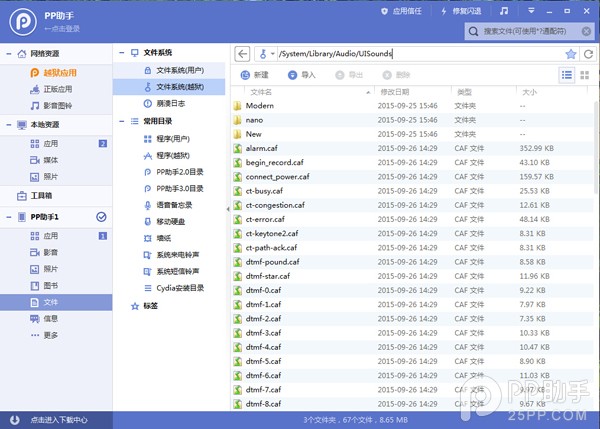Open the Modern folder
The height and width of the screenshot is (429, 600).
click(412, 106)
